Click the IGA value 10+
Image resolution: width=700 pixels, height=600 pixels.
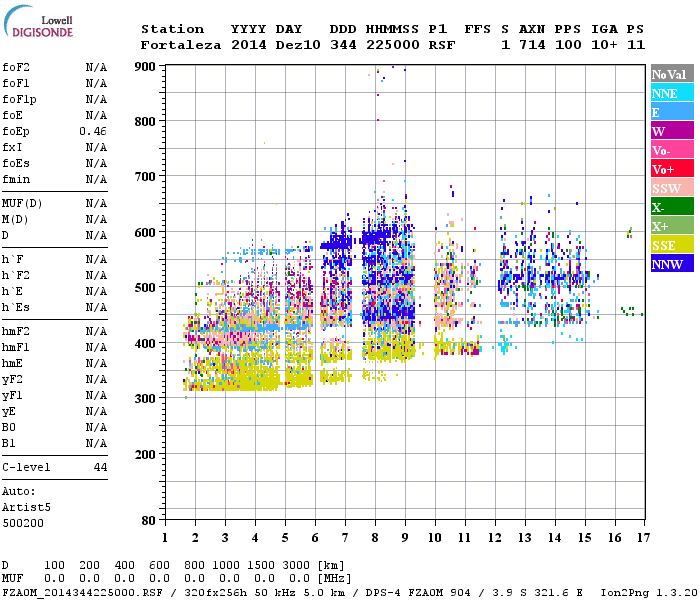(604, 45)
